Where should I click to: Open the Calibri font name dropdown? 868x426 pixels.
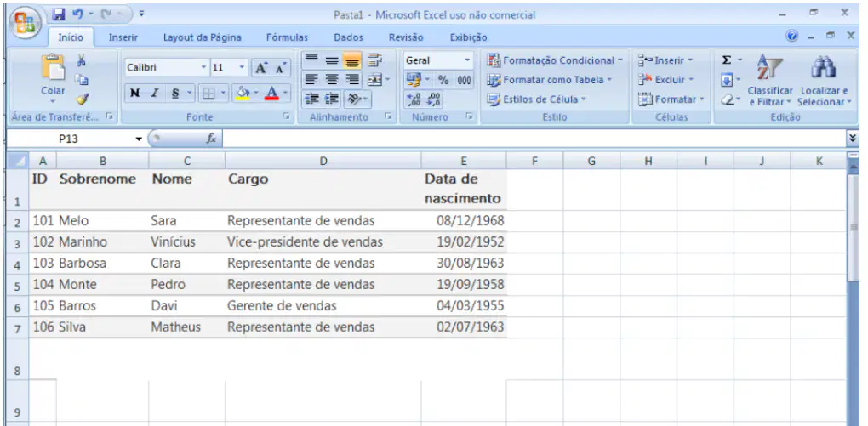(203, 67)
